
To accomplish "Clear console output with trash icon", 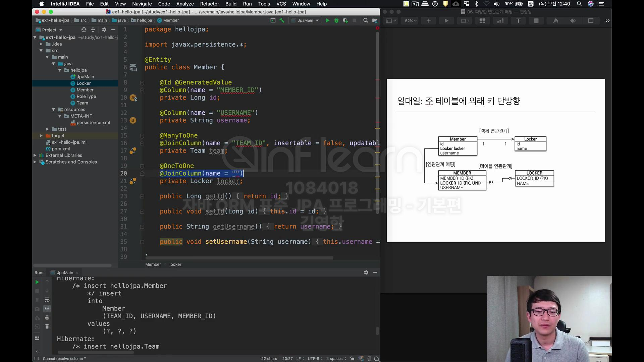I will (x=47, y=326).
